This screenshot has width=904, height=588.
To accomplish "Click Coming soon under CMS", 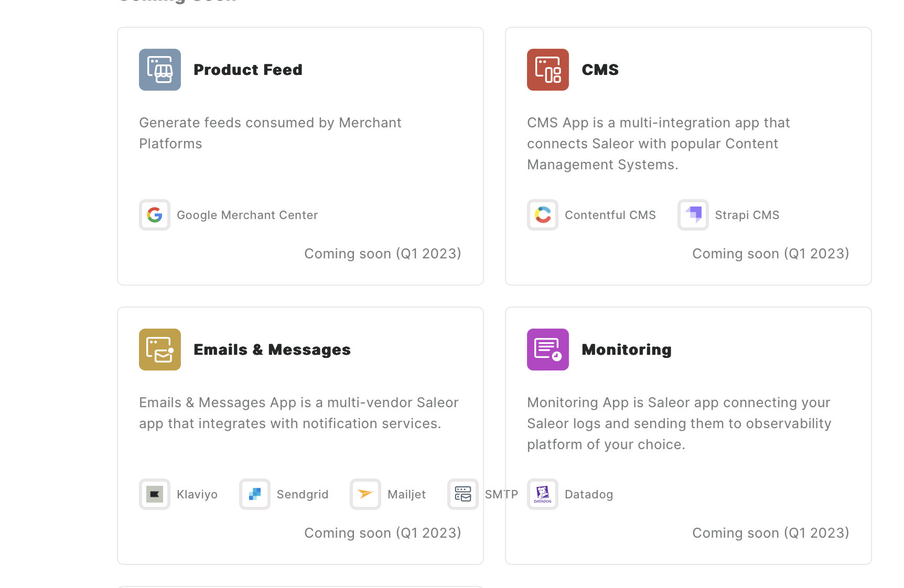I will tap(770, 254).
